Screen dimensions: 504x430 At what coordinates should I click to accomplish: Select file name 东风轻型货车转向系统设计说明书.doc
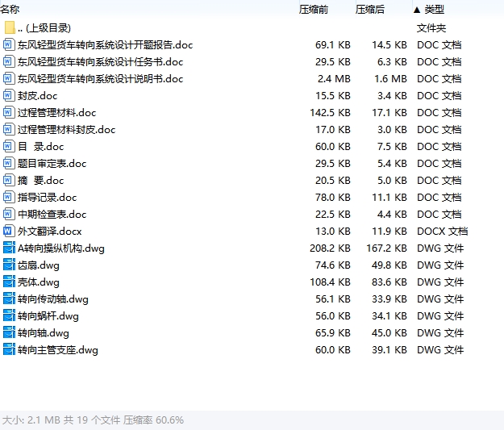[x=100, y=79]
